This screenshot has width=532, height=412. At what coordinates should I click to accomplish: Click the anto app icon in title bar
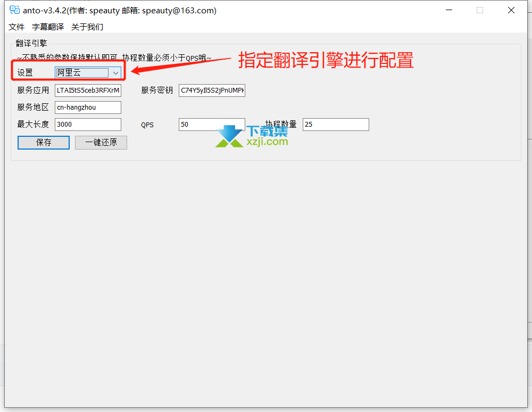click(x=14, y=10)
